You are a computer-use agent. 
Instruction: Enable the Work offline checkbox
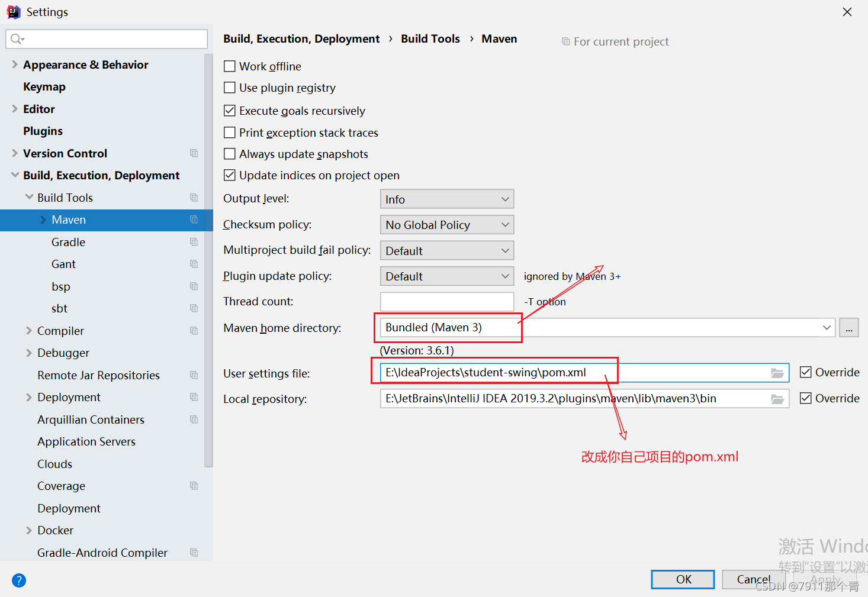230,66
